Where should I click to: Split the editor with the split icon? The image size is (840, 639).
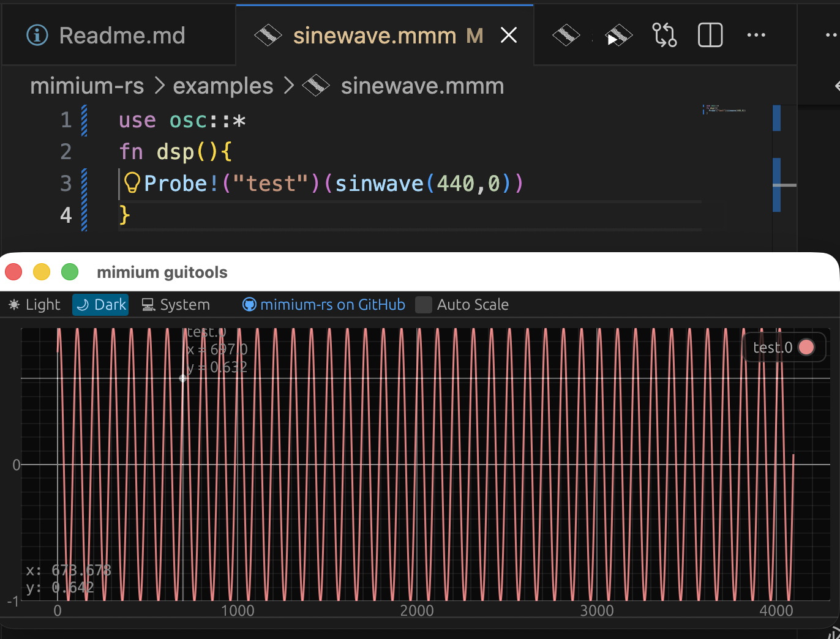[x=710, y=35]
